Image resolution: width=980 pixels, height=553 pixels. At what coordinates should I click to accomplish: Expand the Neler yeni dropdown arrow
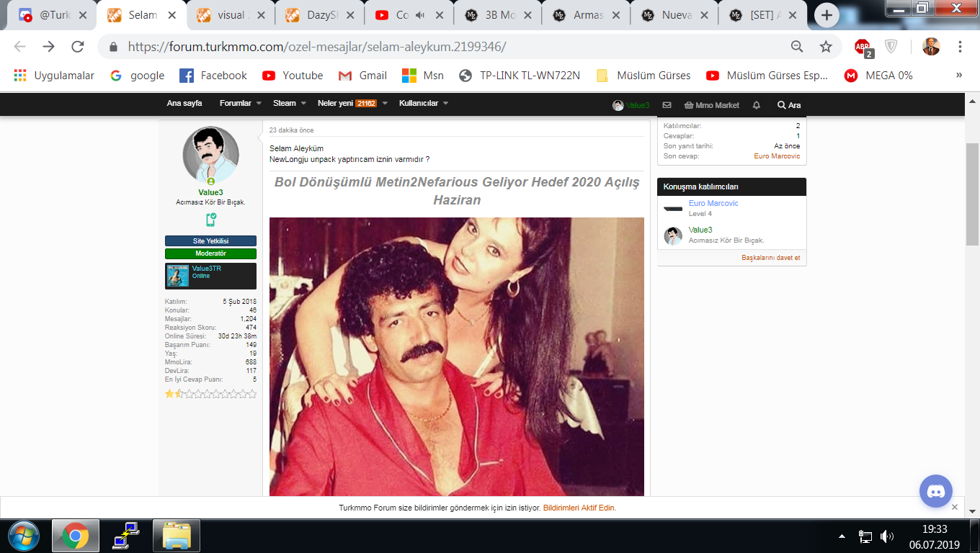pyautogui.click(x=385, y=104)
